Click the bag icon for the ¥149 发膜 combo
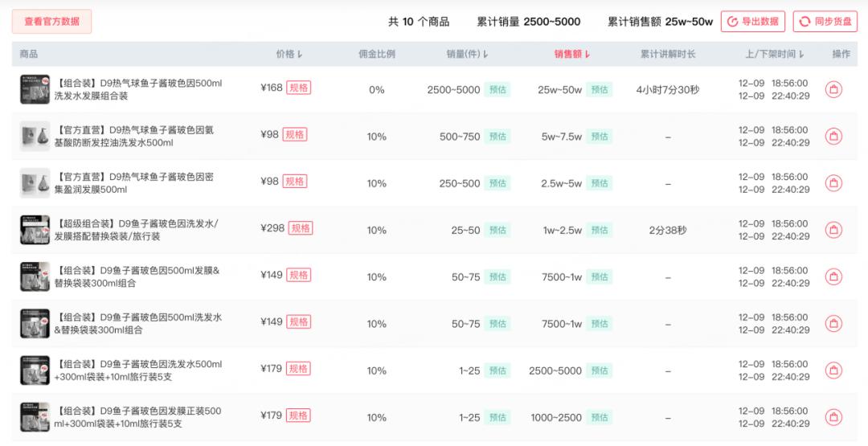The width and height of the screenshot is (868, 446). tap(833, 276)
